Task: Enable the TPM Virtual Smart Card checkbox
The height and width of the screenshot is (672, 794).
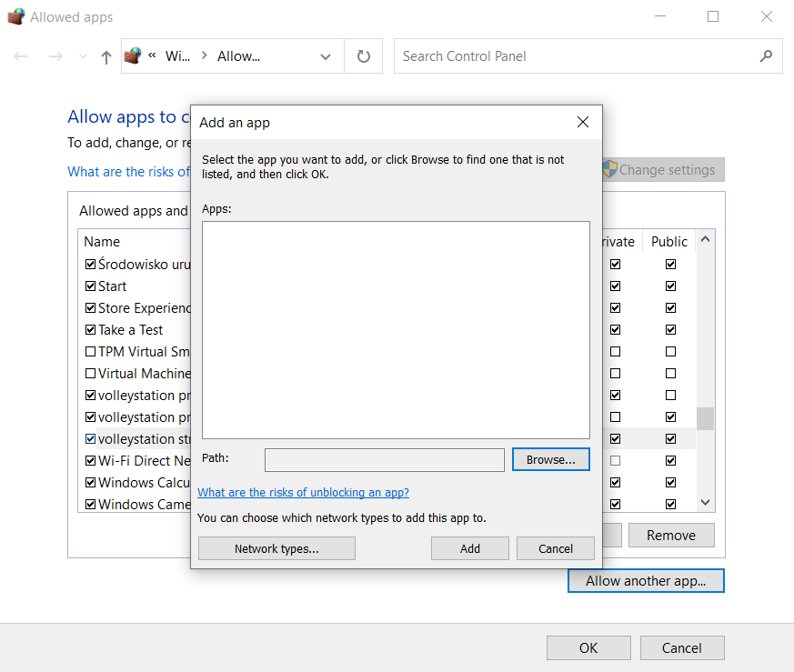Action: pos(90,352)
